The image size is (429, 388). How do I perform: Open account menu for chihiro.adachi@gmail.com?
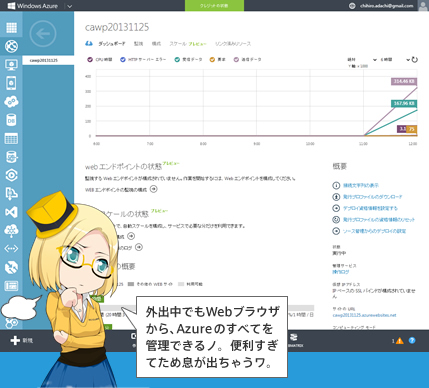(x=387, y=6)
